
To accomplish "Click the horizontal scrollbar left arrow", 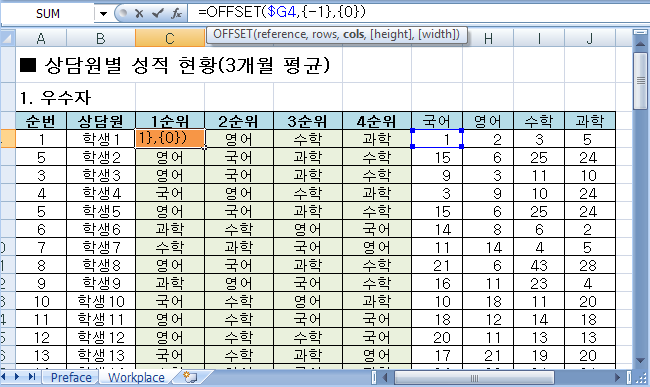I will [386, 377].
